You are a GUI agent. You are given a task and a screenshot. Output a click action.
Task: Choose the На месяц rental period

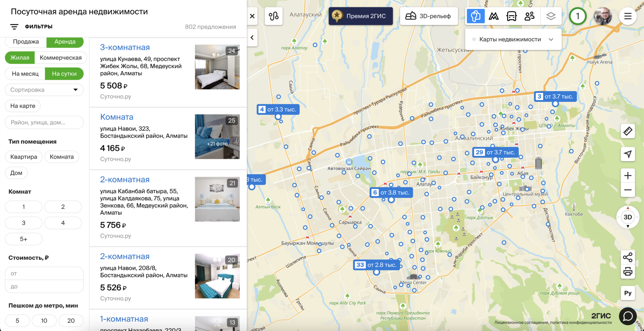pyautogui.click(x=25, y=74)
